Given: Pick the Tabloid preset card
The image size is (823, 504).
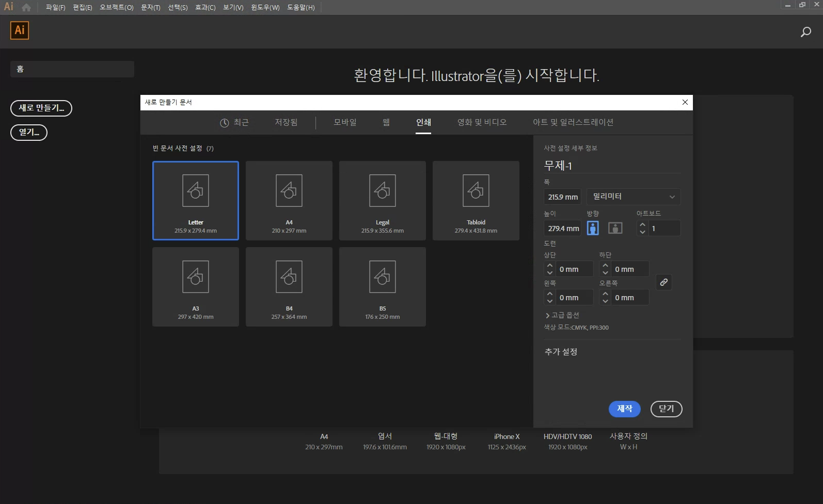Looking at the screenshot, I should 476,201.
